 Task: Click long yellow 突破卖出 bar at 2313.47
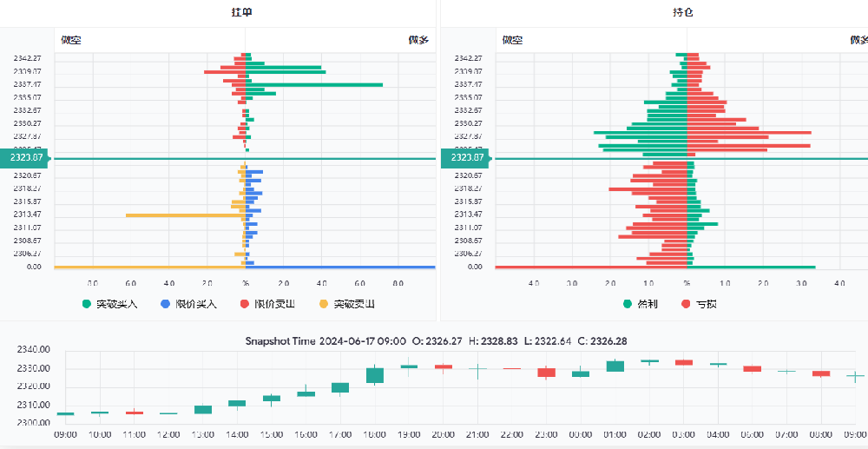point(186,215)
